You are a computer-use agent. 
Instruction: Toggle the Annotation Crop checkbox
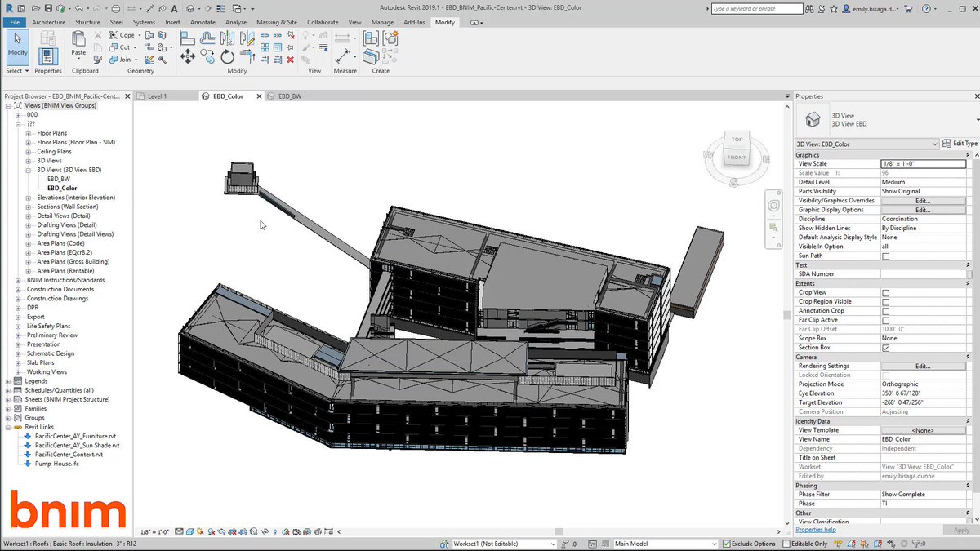[885, 311]
